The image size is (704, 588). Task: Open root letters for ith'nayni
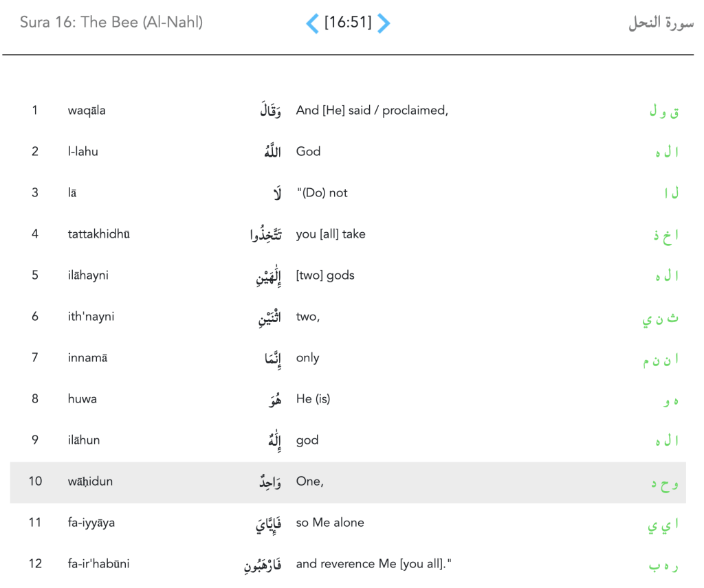click(661, 318)
